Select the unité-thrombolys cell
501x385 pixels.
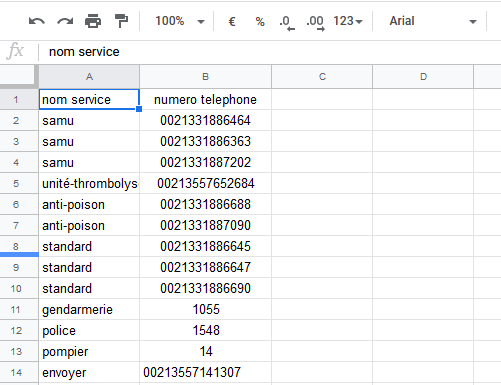[x=89, y=183]
